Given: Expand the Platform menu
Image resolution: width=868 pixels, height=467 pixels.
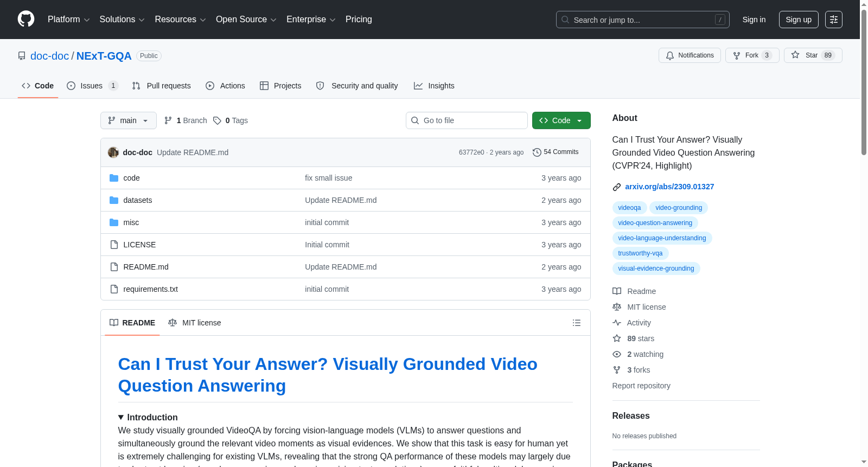Looking at the screenshot, I should (x=68, y=20).
